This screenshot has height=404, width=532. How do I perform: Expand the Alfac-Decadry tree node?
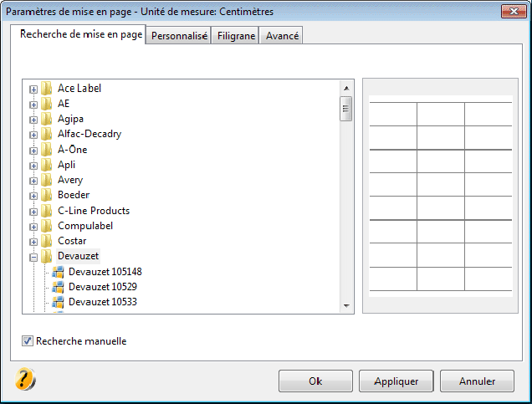(33, 135)
